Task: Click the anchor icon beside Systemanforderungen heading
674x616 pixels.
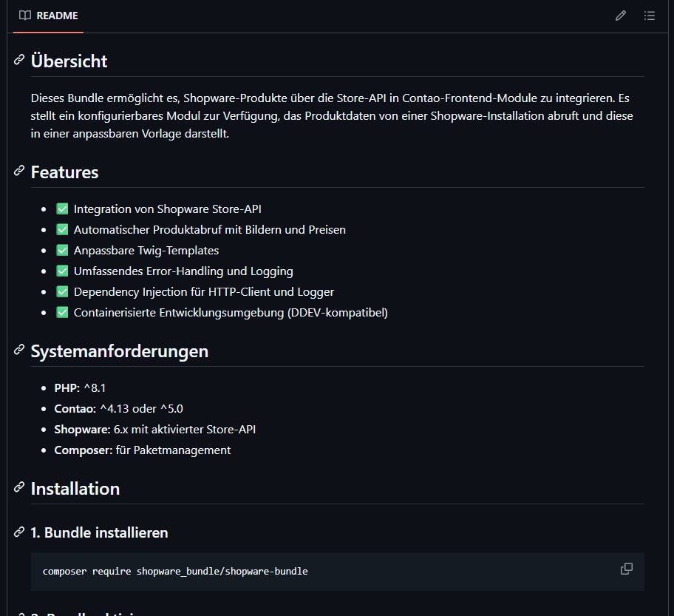Action: click(x=18, y=351)
